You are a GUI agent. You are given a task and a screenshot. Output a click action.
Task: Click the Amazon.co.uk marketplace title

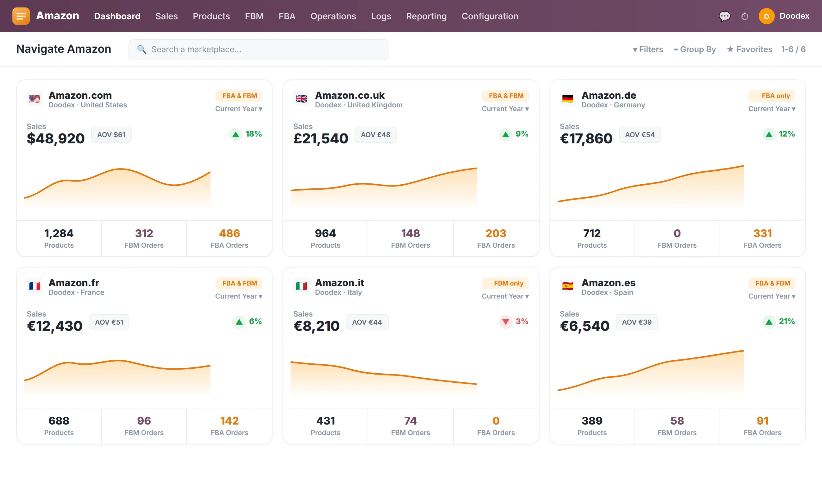point(350,95)
